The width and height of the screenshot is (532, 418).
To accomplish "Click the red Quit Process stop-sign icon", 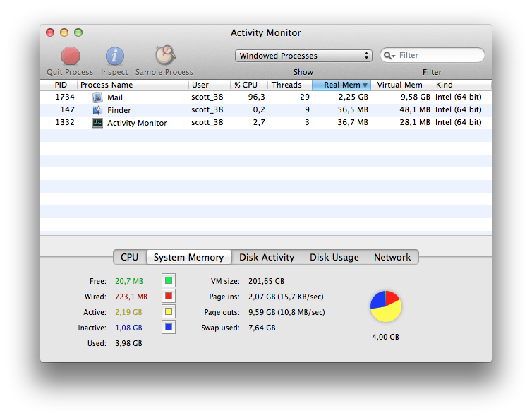I will pyautogui.click(x=71, y=56).
